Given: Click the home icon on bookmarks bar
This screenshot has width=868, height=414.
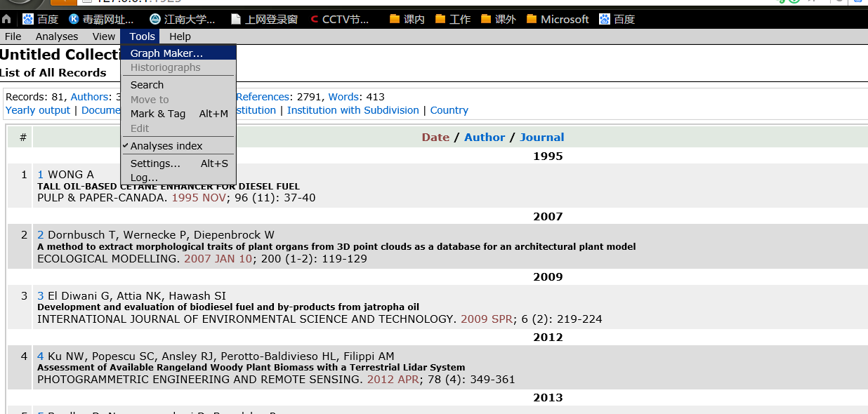Looking at the screenshot, I should [6, 19].
